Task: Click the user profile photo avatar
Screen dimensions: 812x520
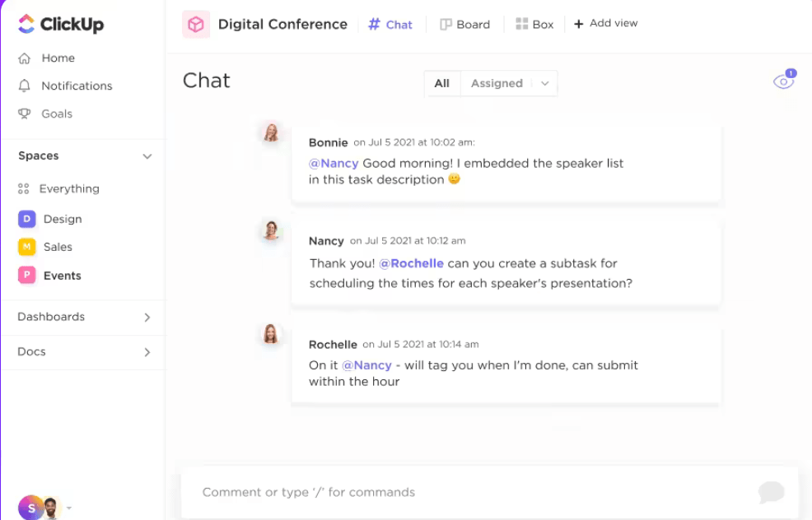Action: tap(51, 508)
